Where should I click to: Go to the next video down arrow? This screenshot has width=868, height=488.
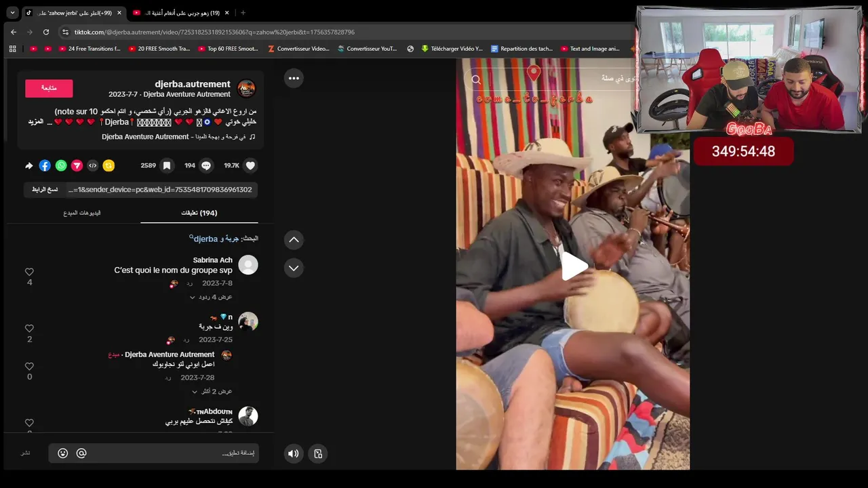[294, 268]
